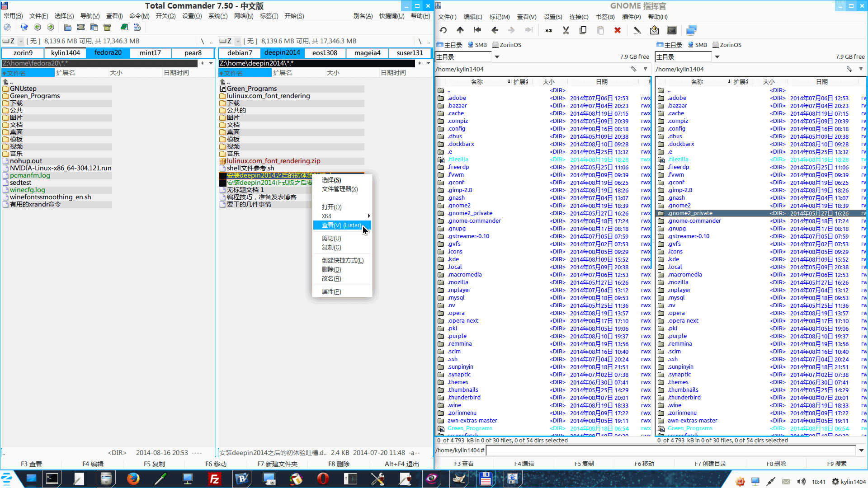Click F9 搜索 button in GNOME Commander

coord(837,464)
